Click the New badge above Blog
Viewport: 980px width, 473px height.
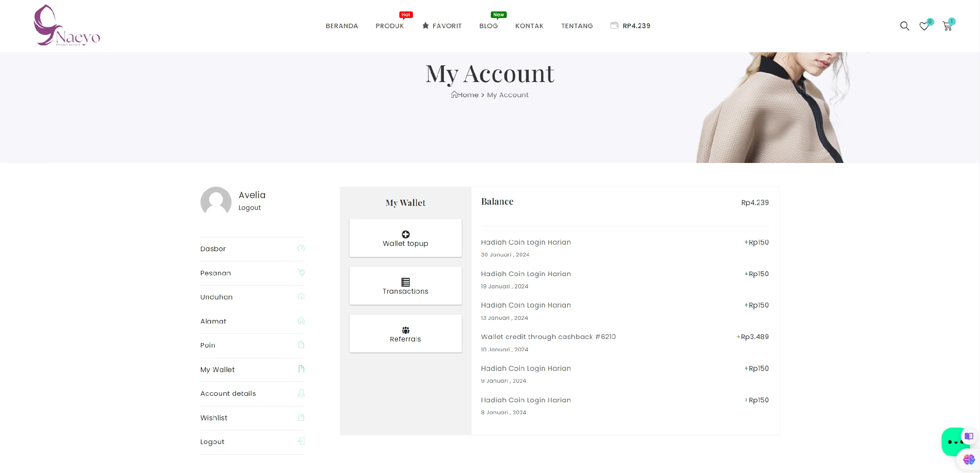point(499,15)
